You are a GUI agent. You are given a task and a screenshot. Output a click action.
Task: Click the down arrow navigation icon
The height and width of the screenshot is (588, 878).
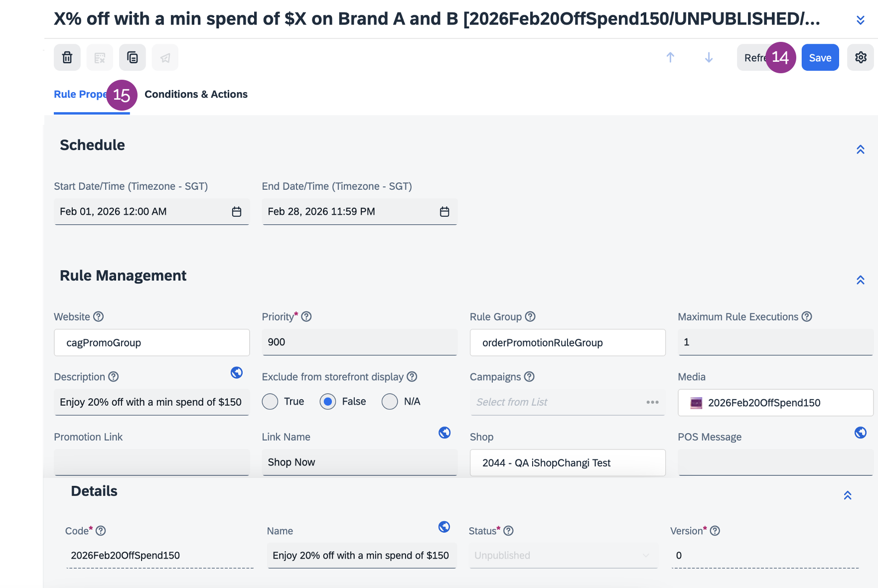[709, 58]
